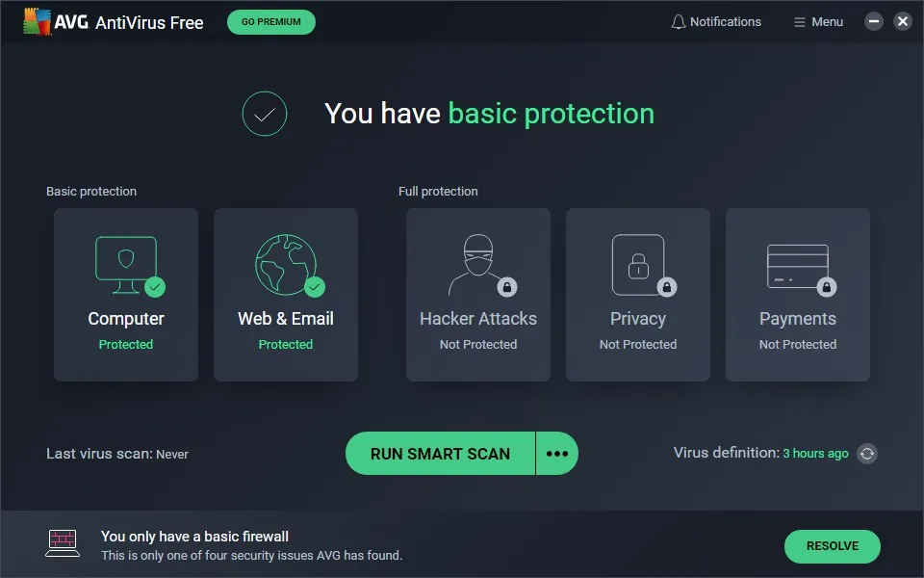Refresh virus definitions with the update icon
924x578 pixels.
click(866, 453)
